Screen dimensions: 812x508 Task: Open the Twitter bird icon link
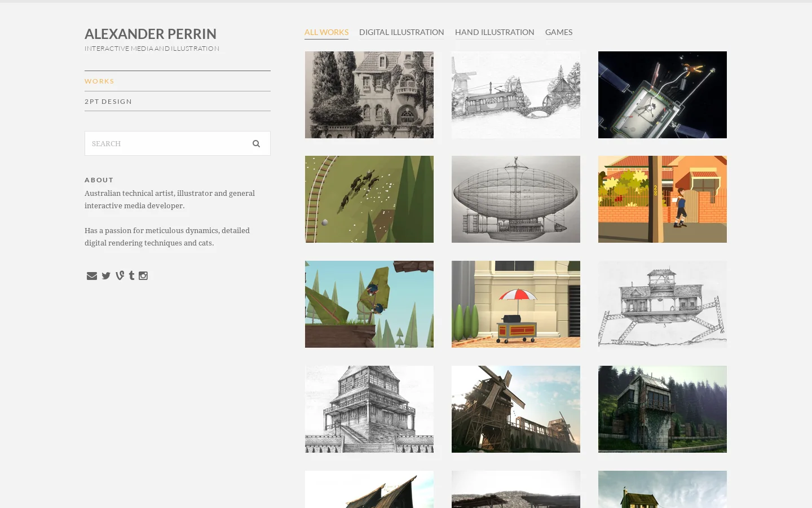point(106,275)
